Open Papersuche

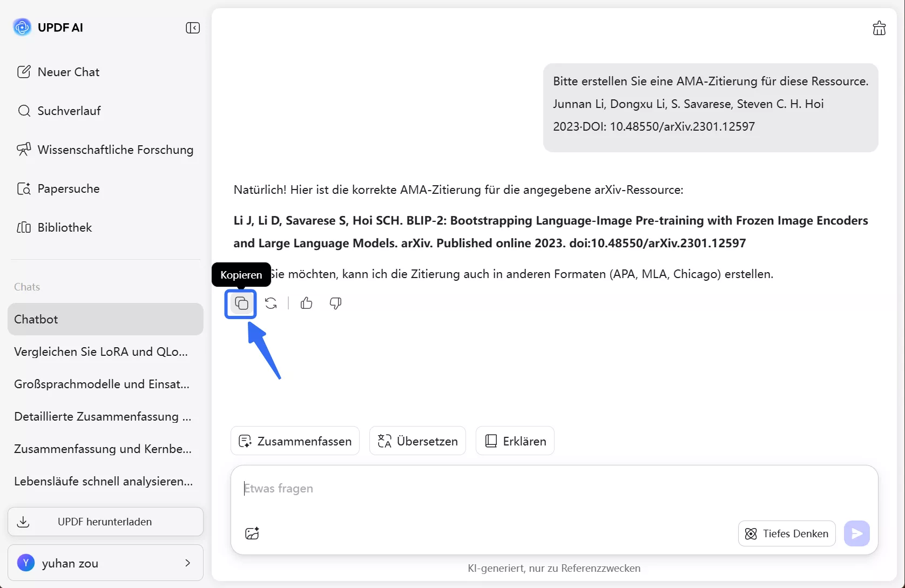coord(58,188)
